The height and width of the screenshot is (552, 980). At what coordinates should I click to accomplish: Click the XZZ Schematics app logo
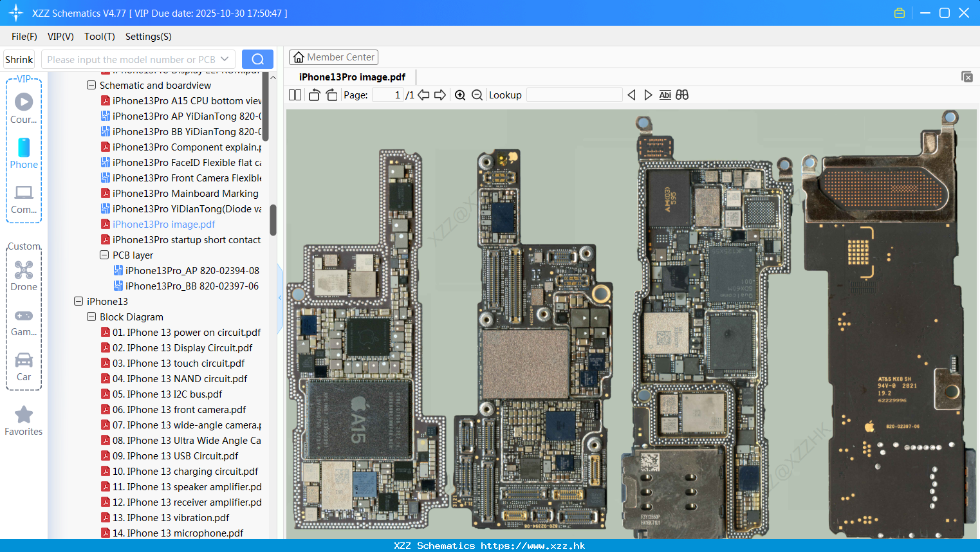[15, 13]
